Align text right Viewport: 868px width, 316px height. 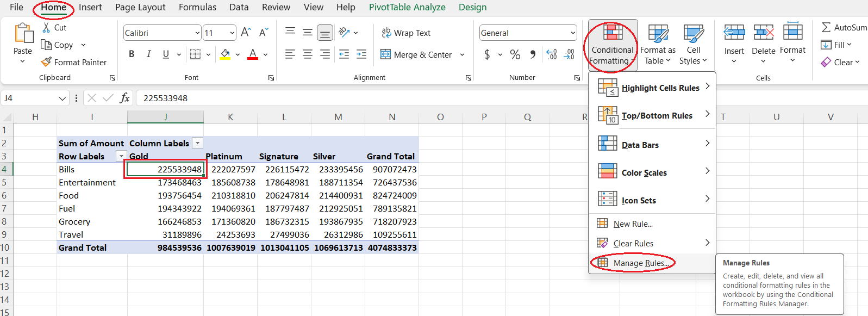[x=325, y=54]
